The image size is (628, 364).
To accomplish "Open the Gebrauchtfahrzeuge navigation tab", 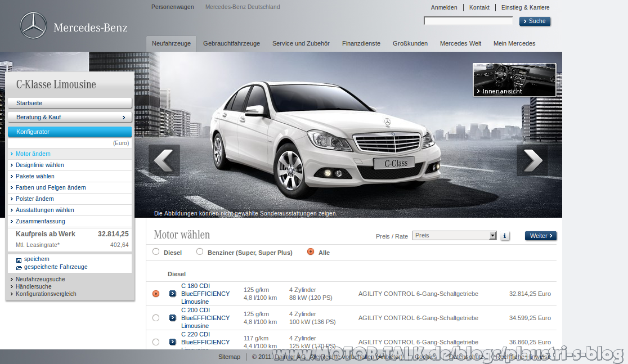I will (231, 43).
